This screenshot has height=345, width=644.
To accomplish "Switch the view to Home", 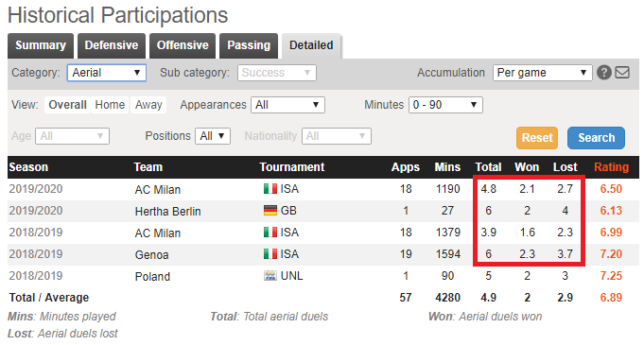I will 110,105.
